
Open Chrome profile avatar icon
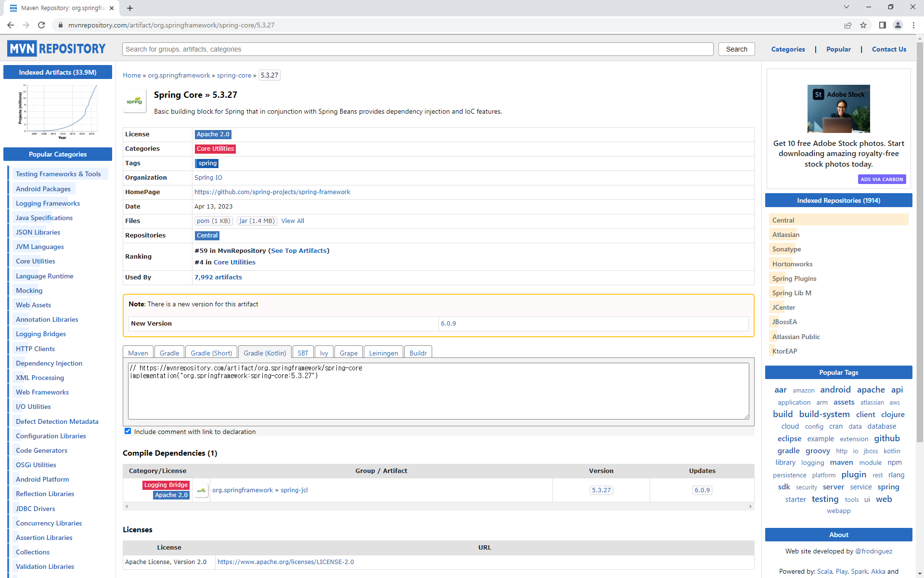898,25
